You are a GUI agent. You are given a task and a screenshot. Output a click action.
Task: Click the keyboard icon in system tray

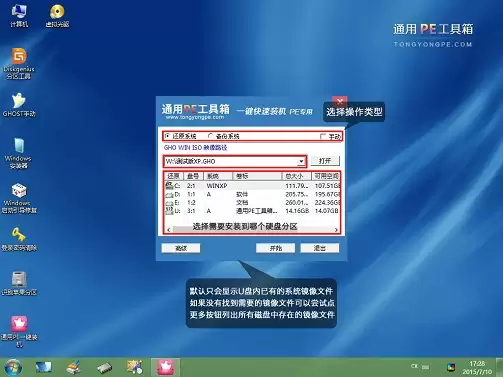point(425,367)
